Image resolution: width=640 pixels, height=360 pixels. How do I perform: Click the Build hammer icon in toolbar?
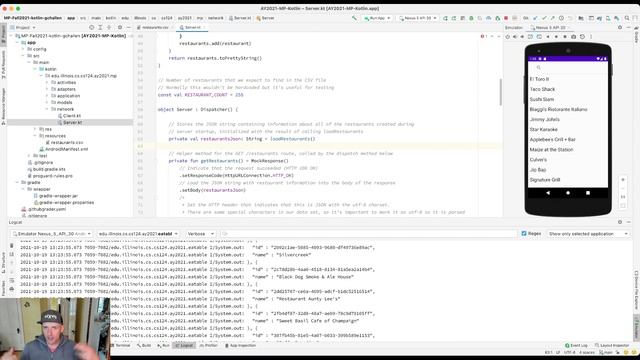[354, 18]
